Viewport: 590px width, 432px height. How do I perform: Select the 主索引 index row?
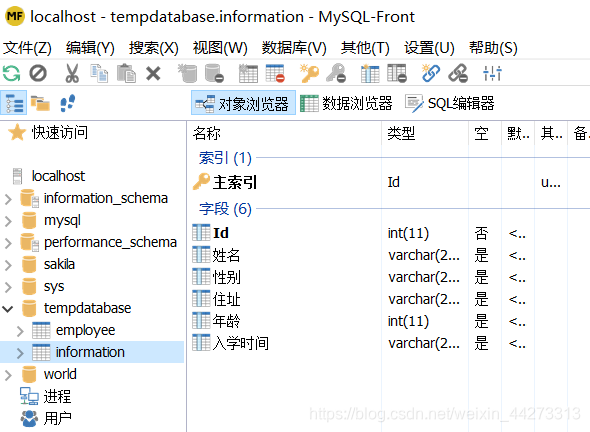[x=388, y=183]
